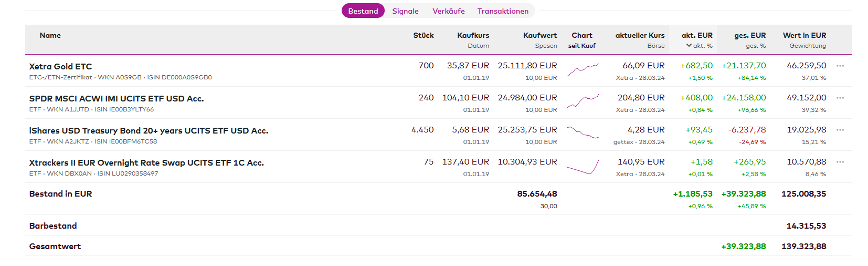Open SPDR MSCI ACWI IMI UCITS ETF link
Screen dimensions: 868x266
click(116, 99)
